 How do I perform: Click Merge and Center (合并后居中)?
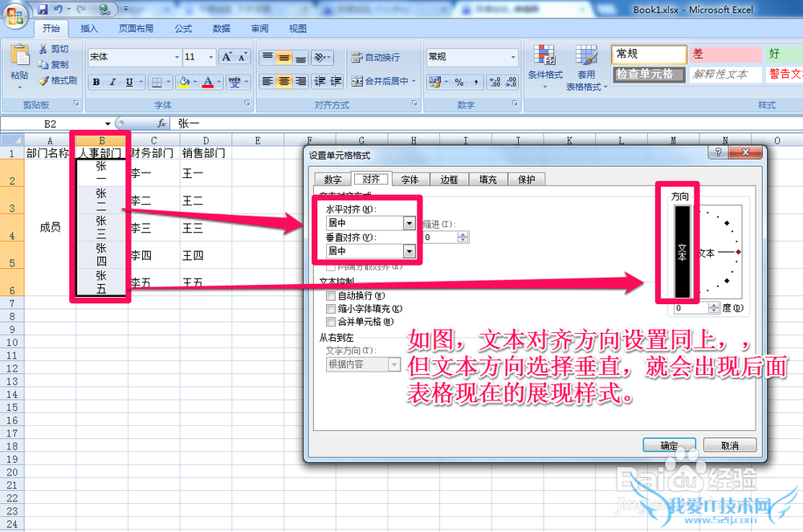[381, 81]
